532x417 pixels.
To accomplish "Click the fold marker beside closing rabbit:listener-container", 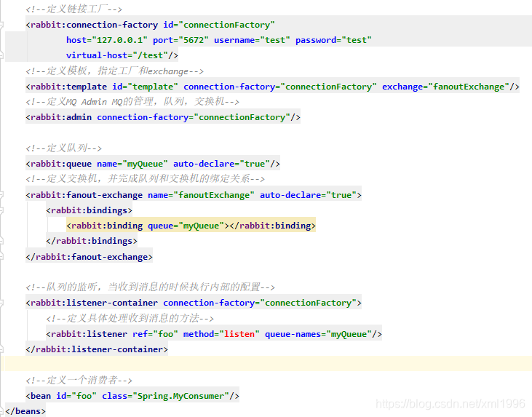I will (1, 349).
